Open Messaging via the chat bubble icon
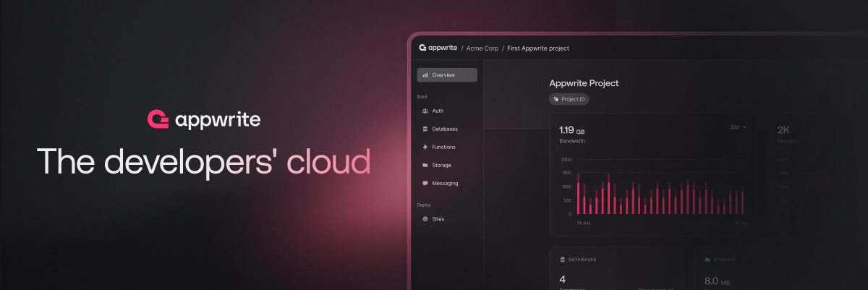 click(425, 184)
